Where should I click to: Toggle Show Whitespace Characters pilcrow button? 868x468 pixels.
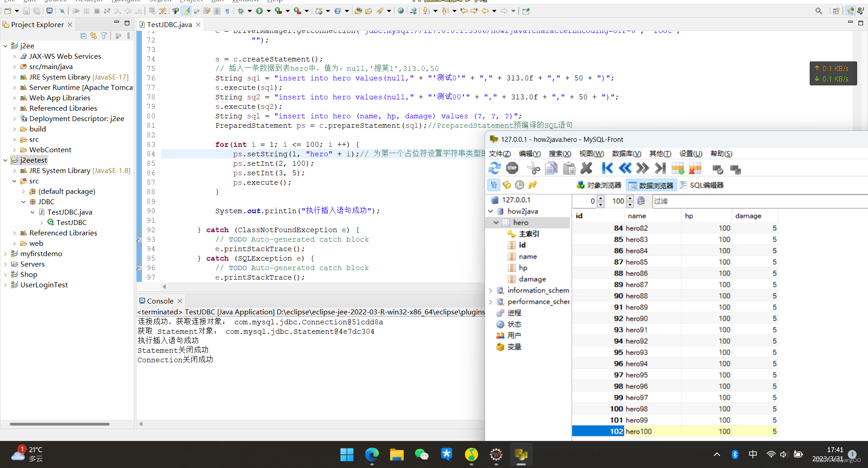227,11
